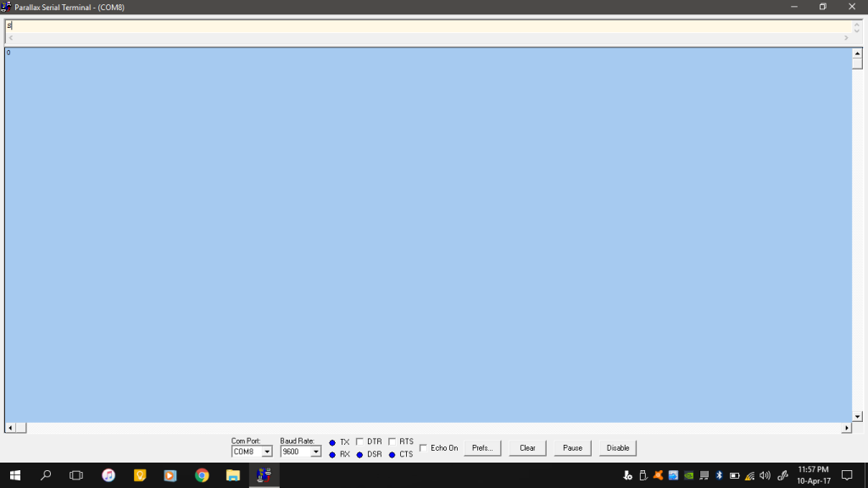Click the down arrow on the vertical scrollbar
The height and width of the screenshot is (488, 868).
coord(855,415)
